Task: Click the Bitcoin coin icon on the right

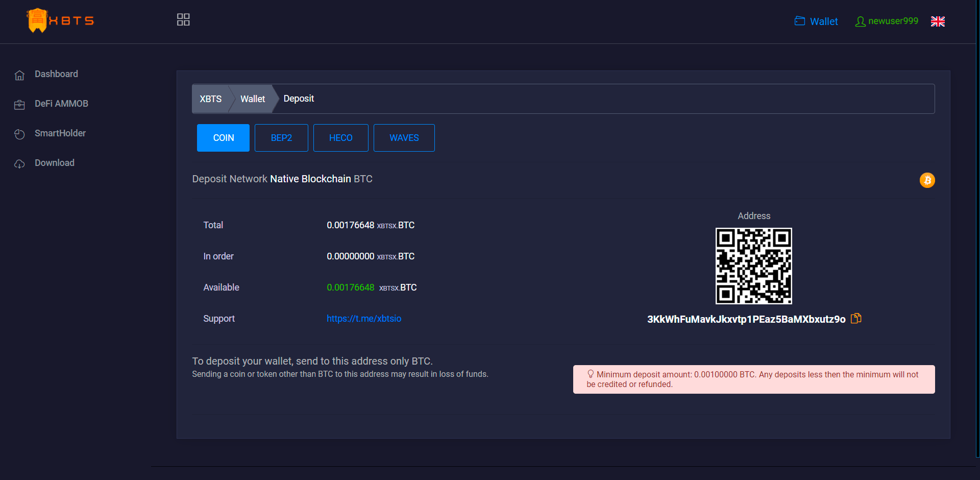Action: (927, 180)
